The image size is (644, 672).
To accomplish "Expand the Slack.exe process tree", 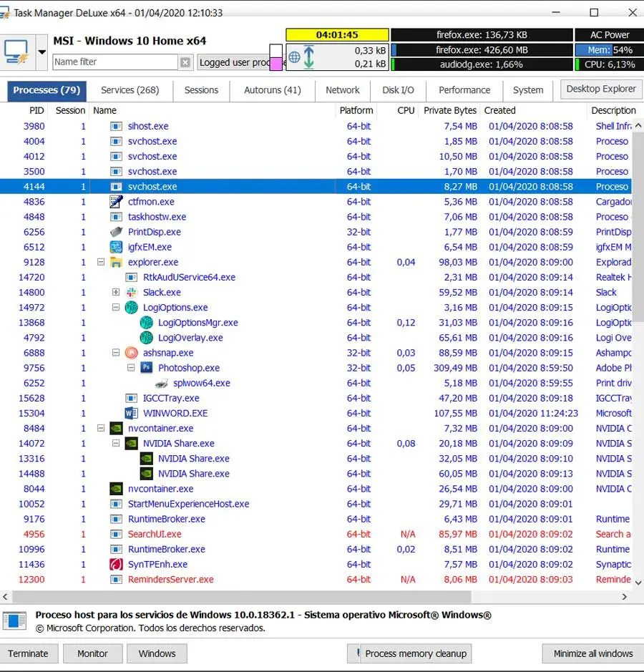I will pos(116,292).
